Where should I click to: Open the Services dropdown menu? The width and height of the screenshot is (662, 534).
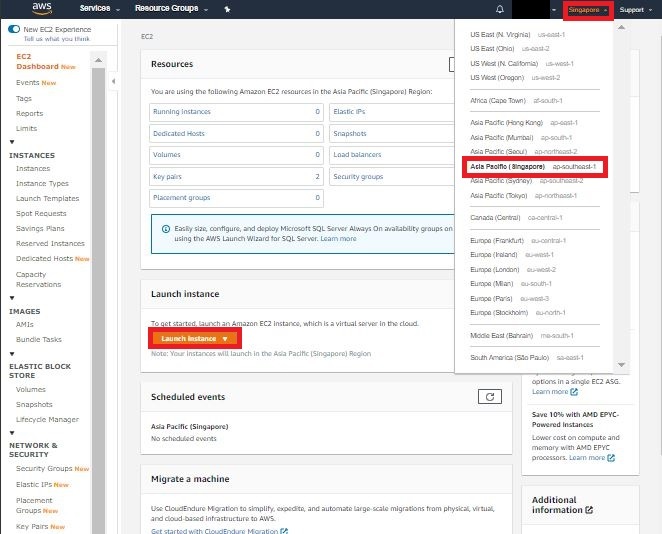point(100,8)
